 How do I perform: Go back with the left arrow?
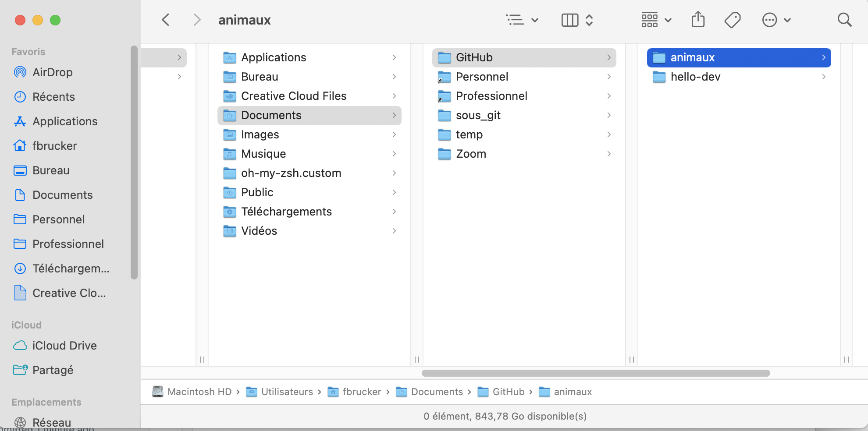tap(166, 20)
